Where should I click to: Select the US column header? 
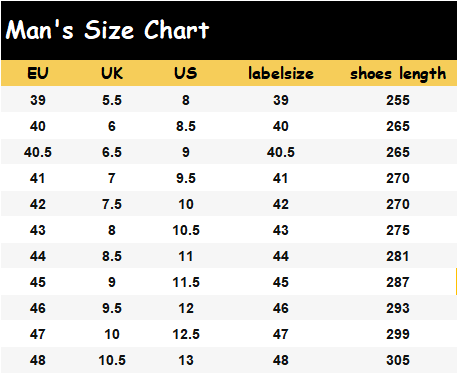[186, 73]
